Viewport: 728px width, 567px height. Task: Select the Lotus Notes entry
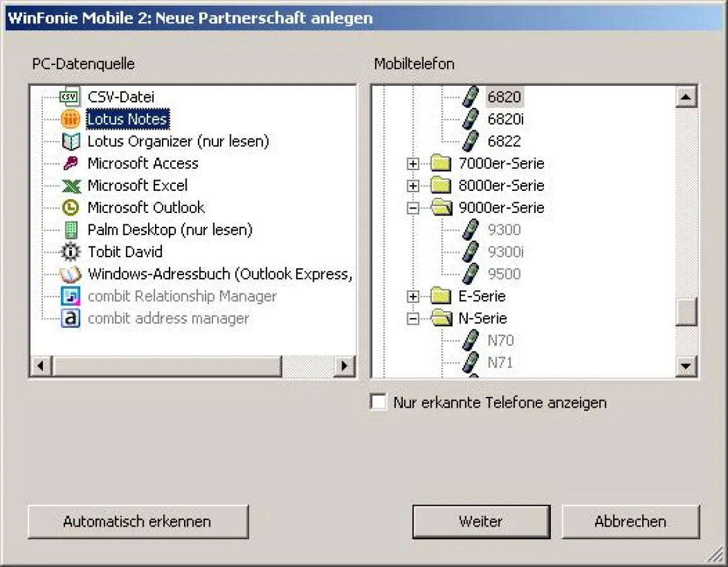127,118
